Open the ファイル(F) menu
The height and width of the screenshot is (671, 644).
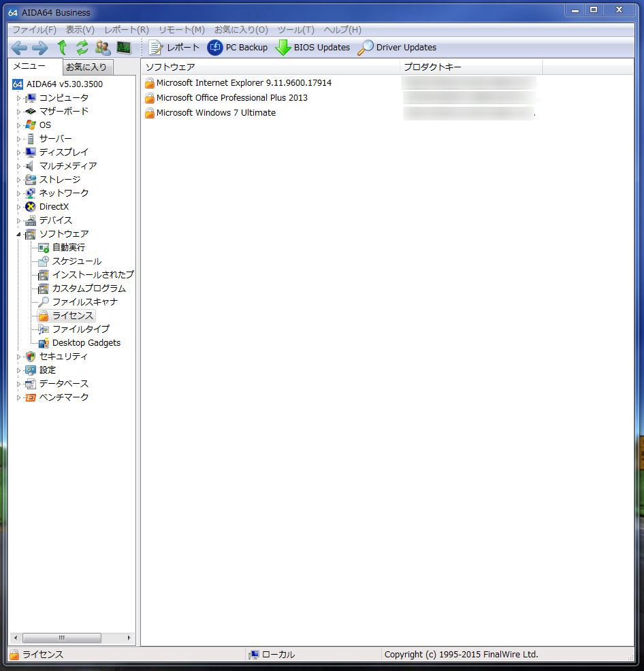pyautogui.click(x=34, y=29)
